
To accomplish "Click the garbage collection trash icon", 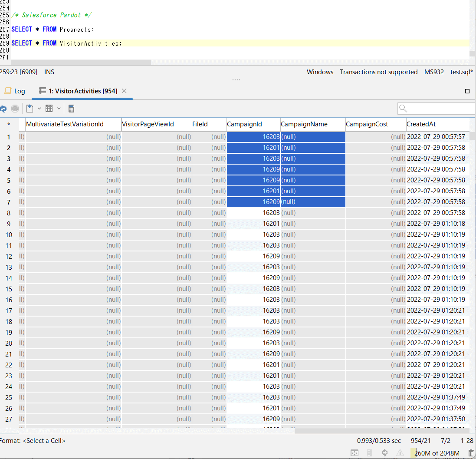I will (x=471, y=453).
